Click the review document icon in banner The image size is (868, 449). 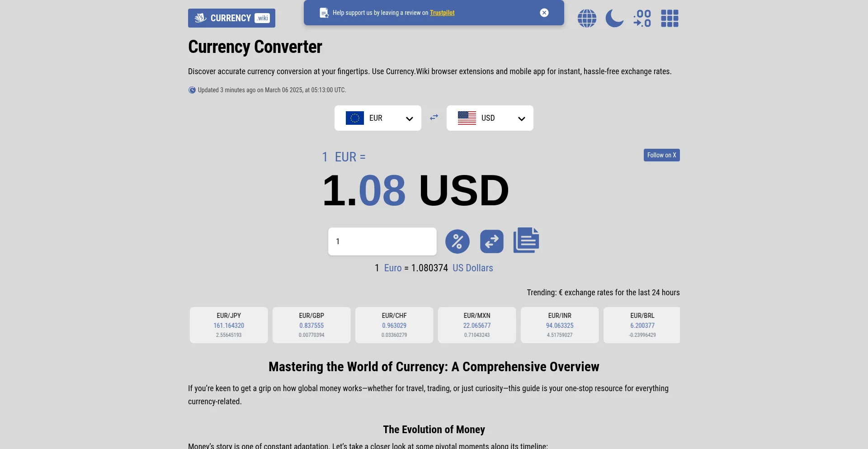324,13
